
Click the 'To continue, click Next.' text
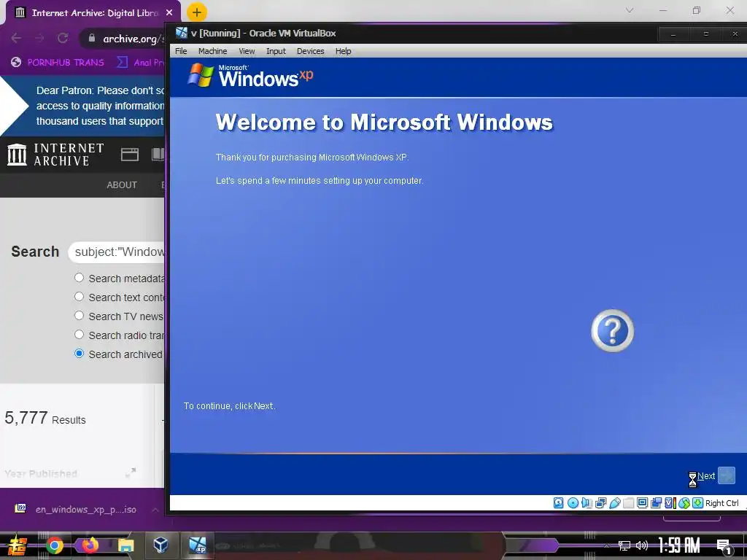[x=229, y=405]
